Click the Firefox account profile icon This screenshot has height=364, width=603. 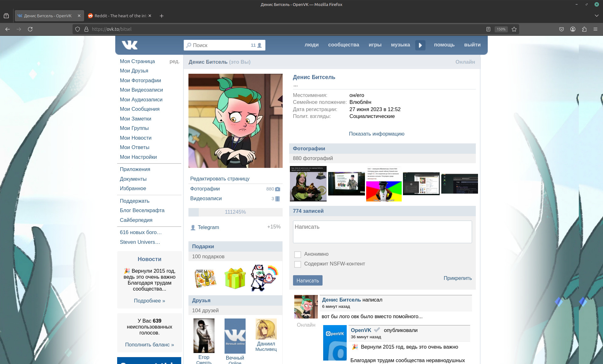tap(573, 29)
